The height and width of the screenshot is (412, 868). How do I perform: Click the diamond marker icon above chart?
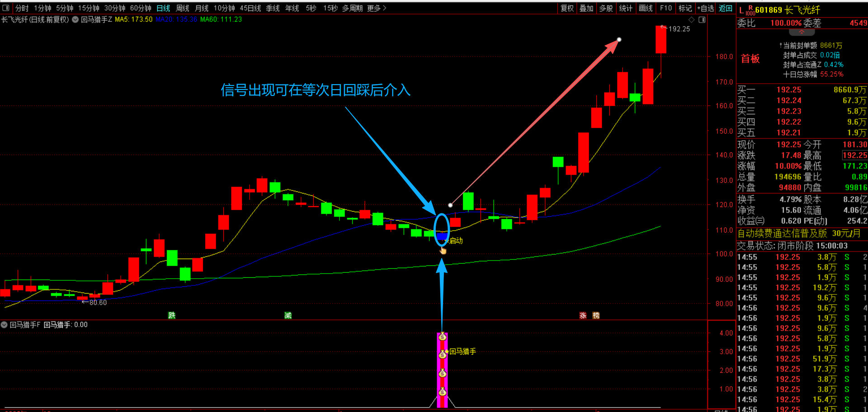click(x=691, y=19)
